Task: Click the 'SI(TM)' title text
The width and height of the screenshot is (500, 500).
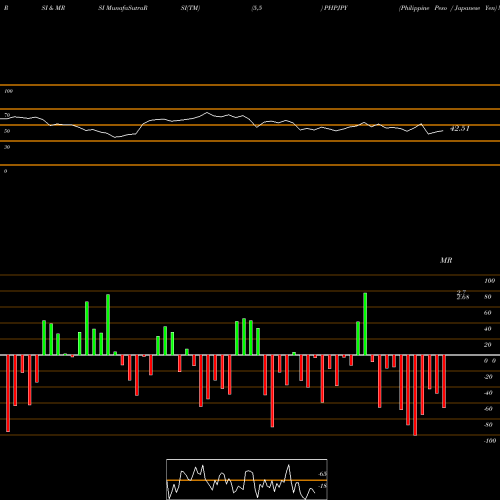Action: click(190, 8)
